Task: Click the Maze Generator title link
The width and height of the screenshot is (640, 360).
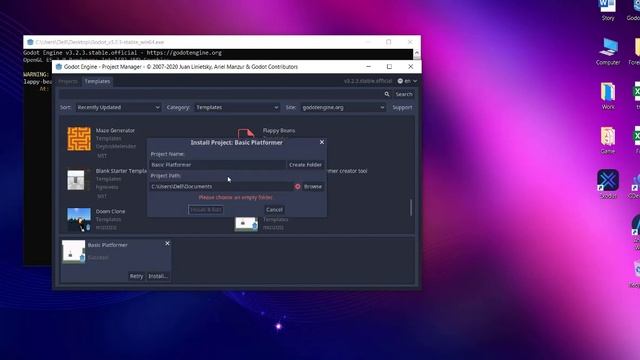Action: click(115, 131)
